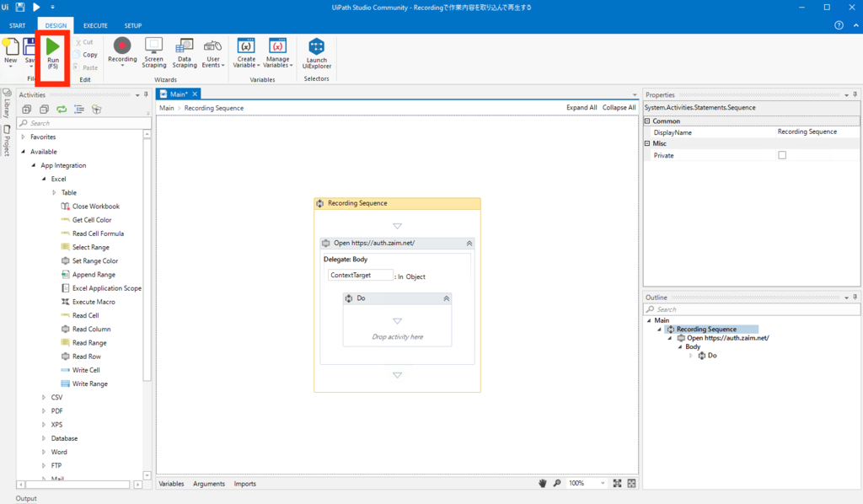Create a New workflow file

click(10, 51)
